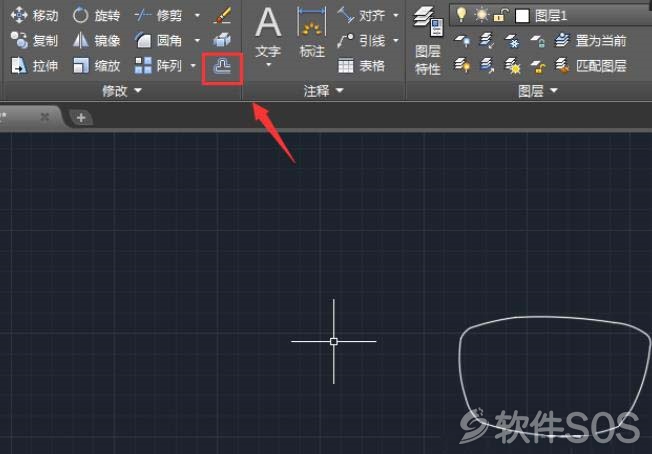This screenshot has width=652, height=454.
Task: Click Thaw All Layers sun icon
Action: (512, 66)
